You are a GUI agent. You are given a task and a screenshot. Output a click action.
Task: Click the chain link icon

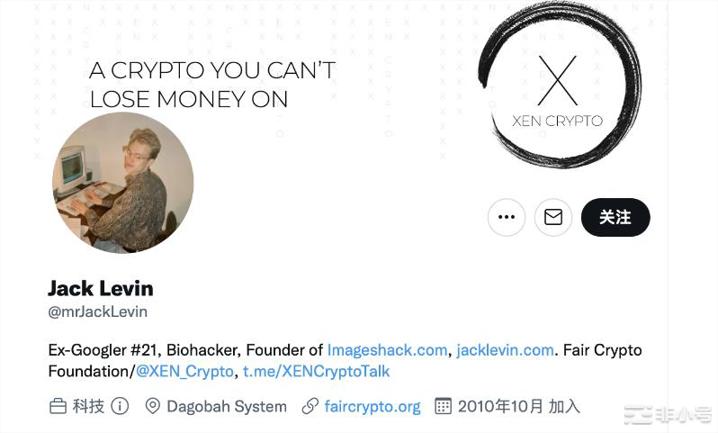point(310,406)
